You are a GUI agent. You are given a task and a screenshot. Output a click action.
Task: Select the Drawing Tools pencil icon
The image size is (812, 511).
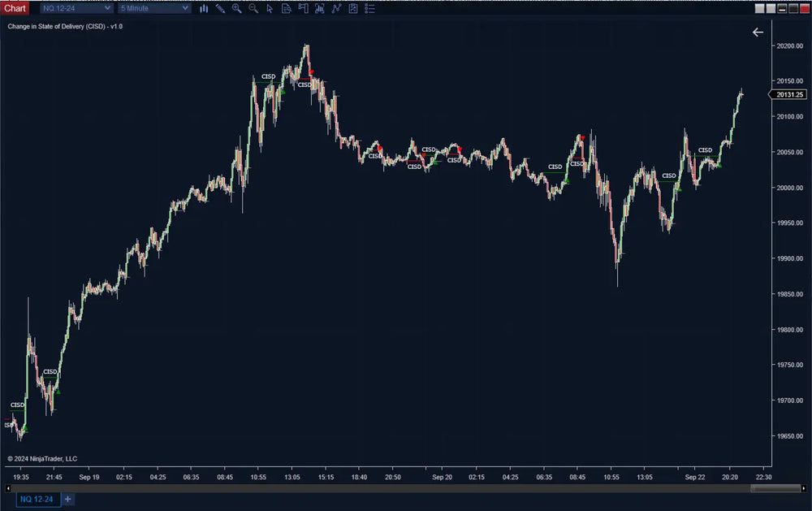(x=220, y=8)
